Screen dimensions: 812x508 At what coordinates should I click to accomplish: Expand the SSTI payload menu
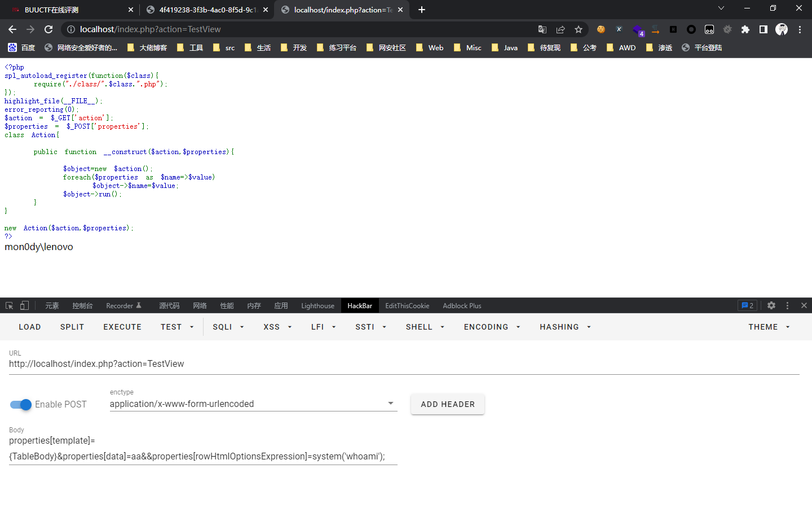point(371,327)
